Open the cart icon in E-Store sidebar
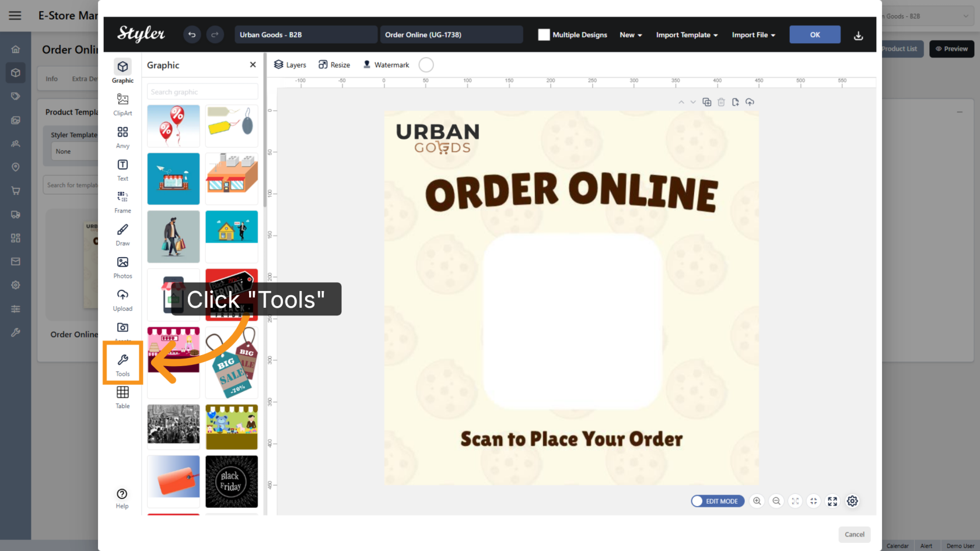 16,191
